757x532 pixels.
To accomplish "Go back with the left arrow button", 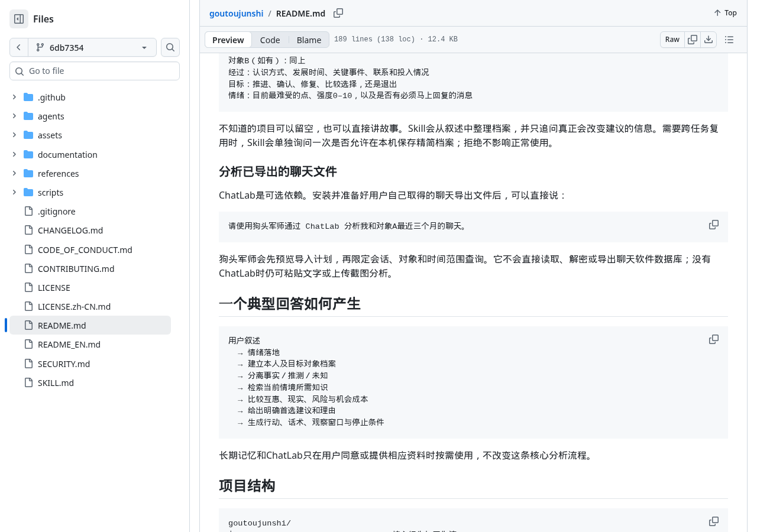I will pyautogui.click(x=19, y=47).
